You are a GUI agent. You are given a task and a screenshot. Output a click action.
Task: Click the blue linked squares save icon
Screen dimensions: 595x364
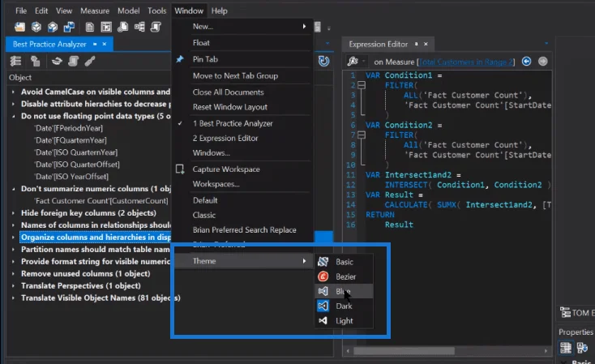pyautogui.click(x=69, y=27)
